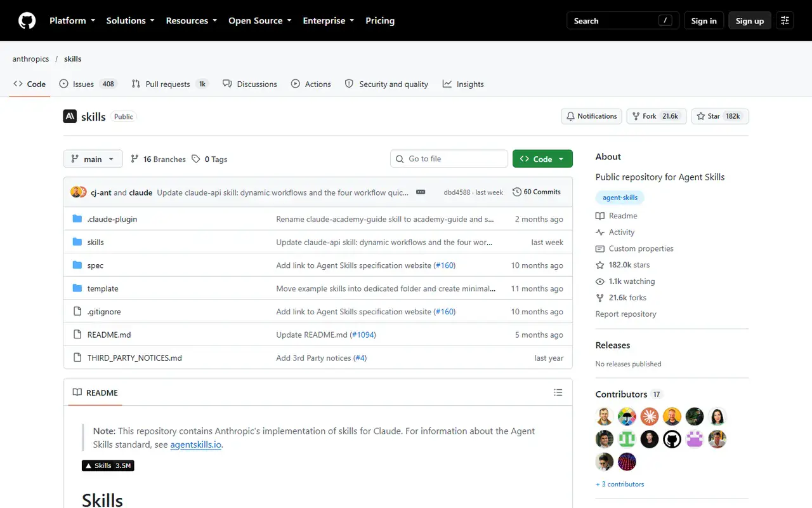View the 16 Branches list
The height and width of the screenshot is (508, 812).
158,159
